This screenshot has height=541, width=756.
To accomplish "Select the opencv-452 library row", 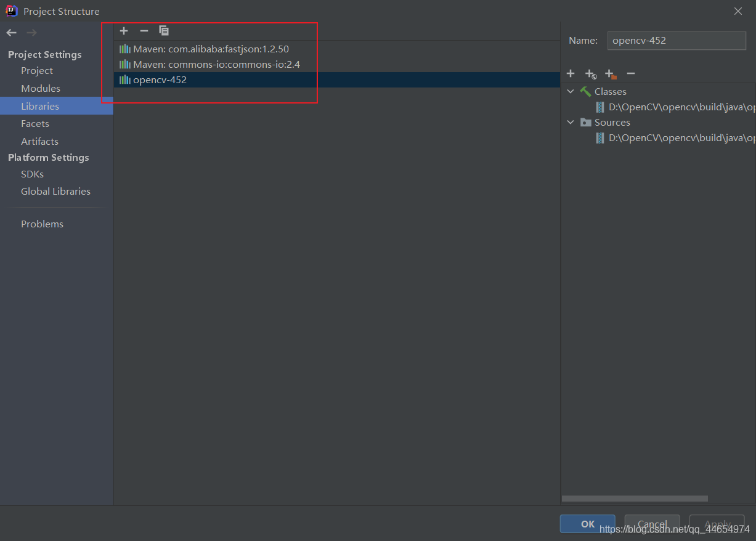I will [x=337, y=79].
